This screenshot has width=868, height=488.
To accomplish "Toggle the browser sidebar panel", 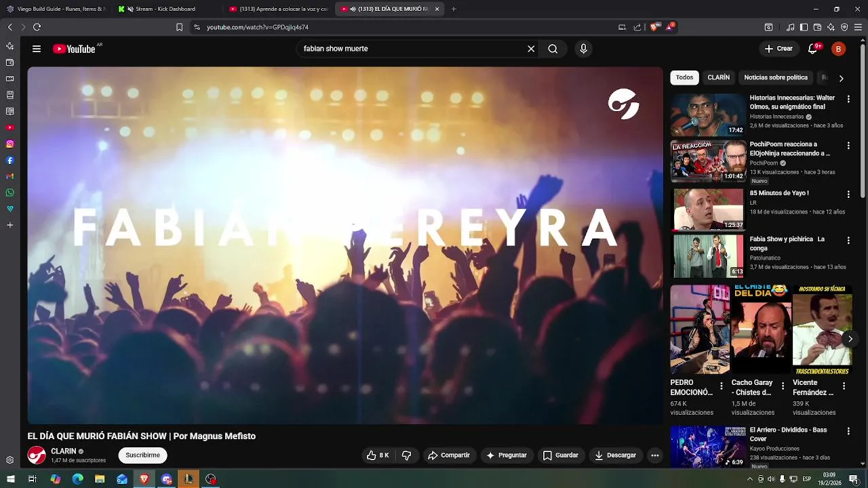I will (x=804, y=27).
